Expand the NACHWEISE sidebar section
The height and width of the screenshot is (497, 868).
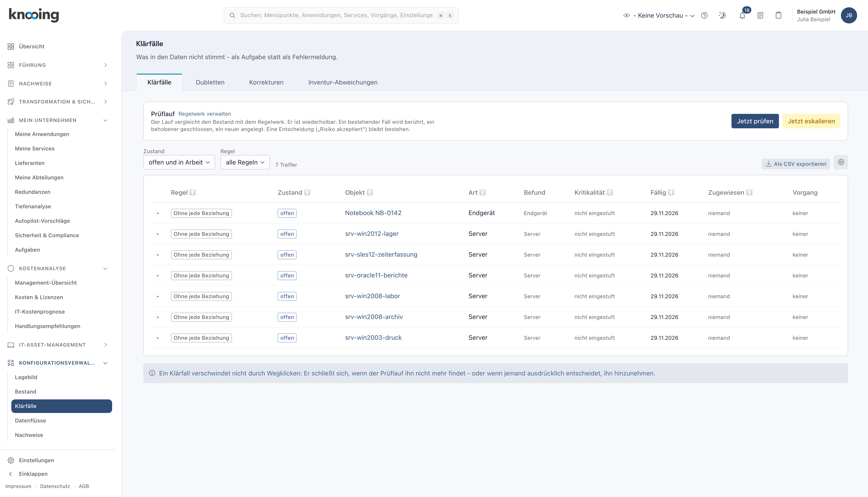[57, 84]
